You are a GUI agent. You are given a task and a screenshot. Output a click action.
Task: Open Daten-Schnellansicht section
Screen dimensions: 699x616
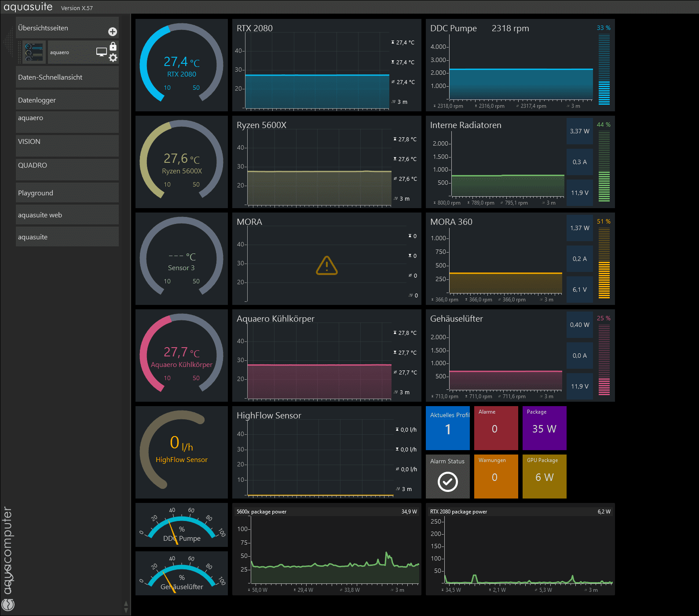tap(67, 77)
